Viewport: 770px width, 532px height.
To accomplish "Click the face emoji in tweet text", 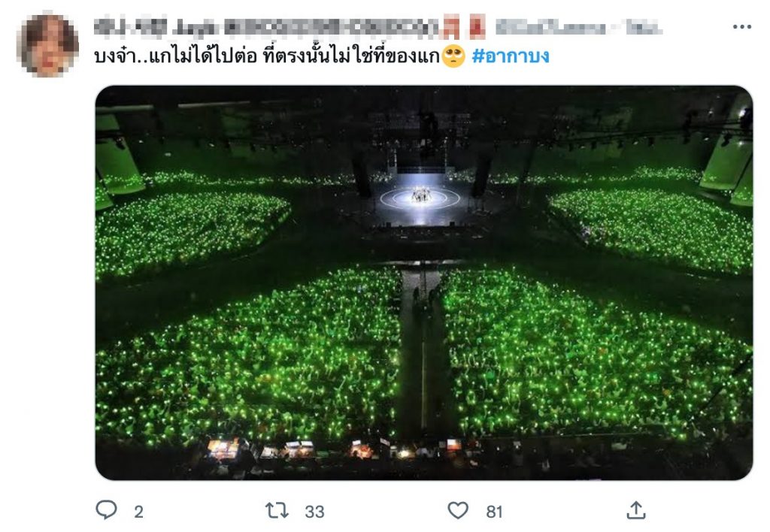I will 453,57.
